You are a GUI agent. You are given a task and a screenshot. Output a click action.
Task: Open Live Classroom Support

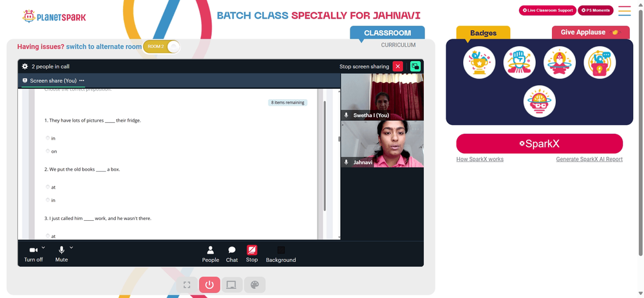[x=547, y=10]
